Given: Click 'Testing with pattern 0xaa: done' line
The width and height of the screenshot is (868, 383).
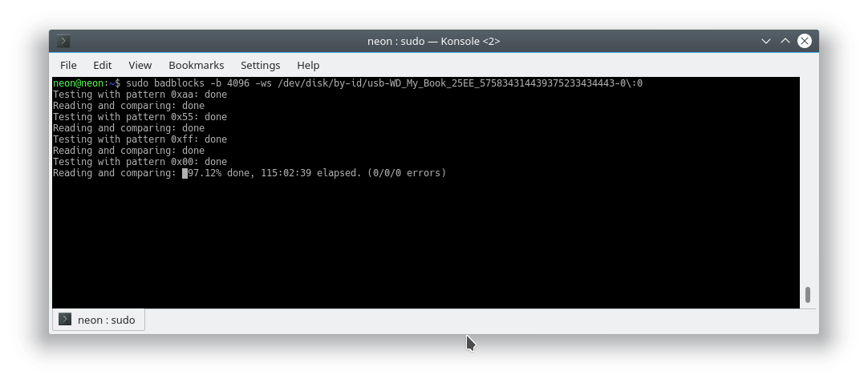Looking at the screenshot, I should click(140, 95).
